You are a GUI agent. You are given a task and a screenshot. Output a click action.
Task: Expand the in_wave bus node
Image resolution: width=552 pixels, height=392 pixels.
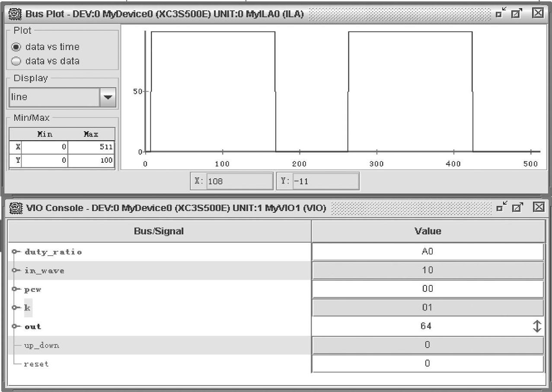click(15, 270)
